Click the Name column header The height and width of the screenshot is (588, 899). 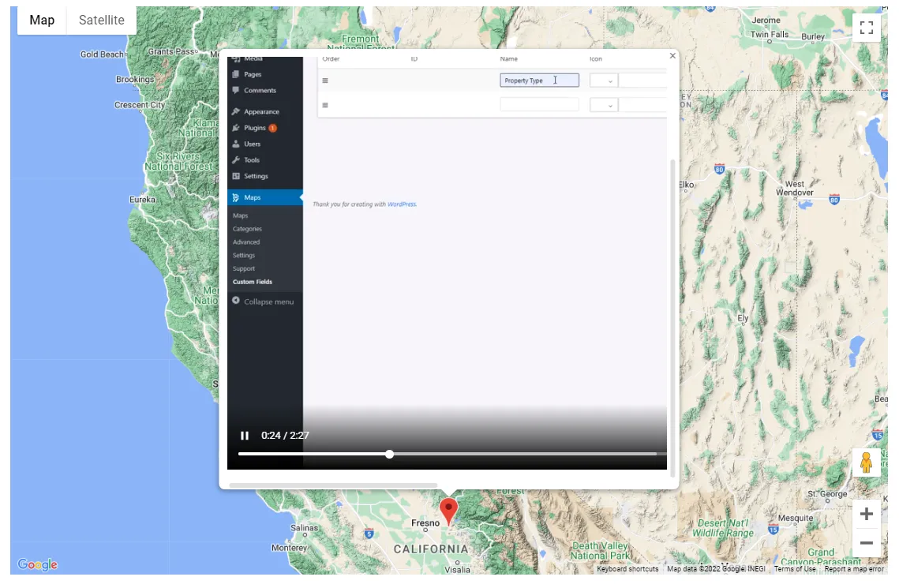pos(508,59)
